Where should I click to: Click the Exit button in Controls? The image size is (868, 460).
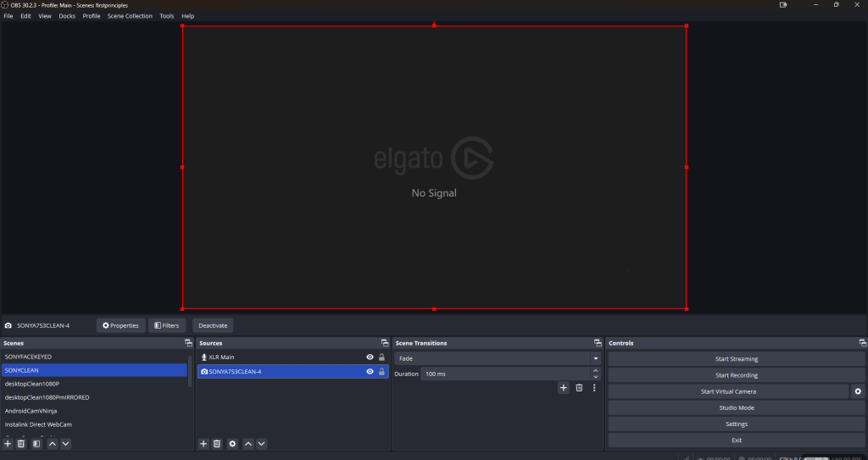click(737, 441)
